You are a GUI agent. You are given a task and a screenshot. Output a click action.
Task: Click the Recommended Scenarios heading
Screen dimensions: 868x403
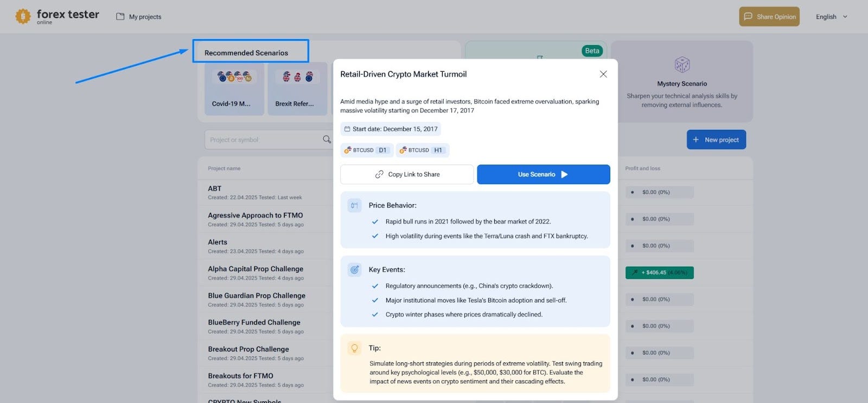pos(246,53)
